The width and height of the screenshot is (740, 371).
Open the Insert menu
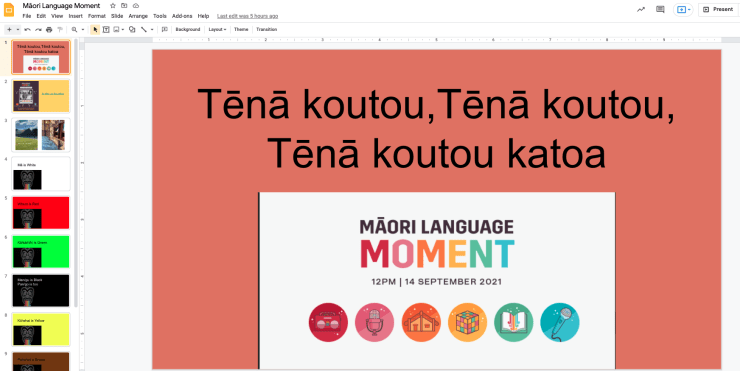click(76, 16)
